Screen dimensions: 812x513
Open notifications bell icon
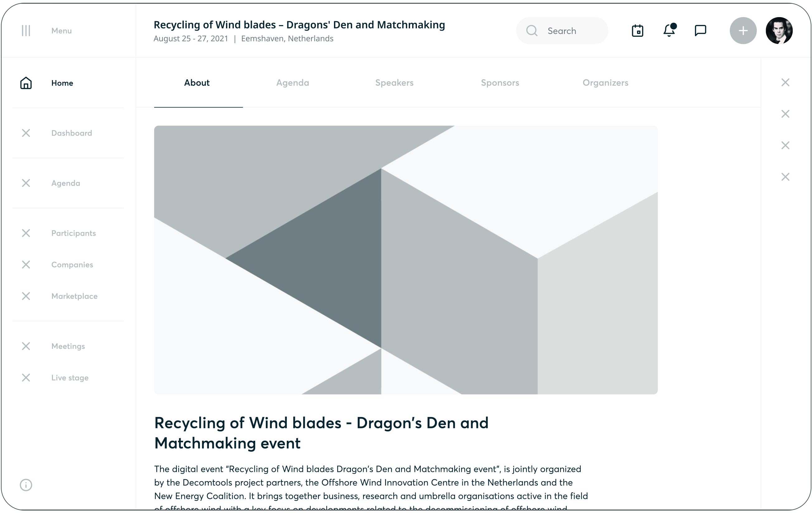(669, 31)
